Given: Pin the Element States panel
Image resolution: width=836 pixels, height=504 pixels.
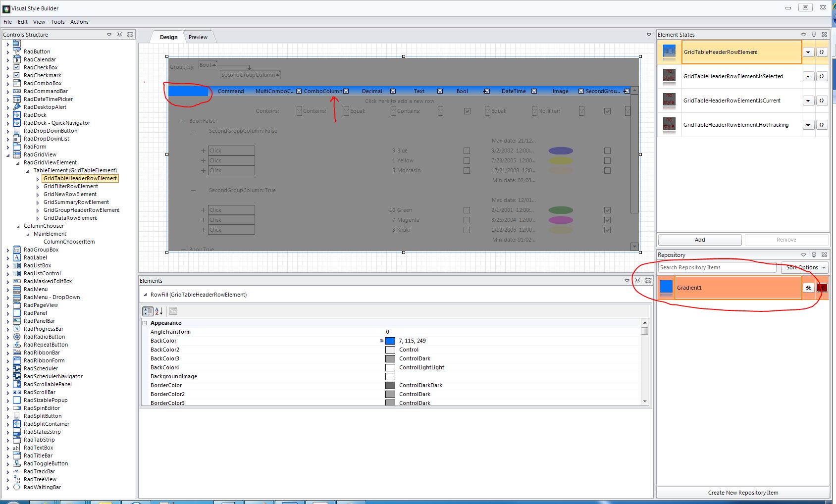Looking at the screenshot, I should [814, 35].
